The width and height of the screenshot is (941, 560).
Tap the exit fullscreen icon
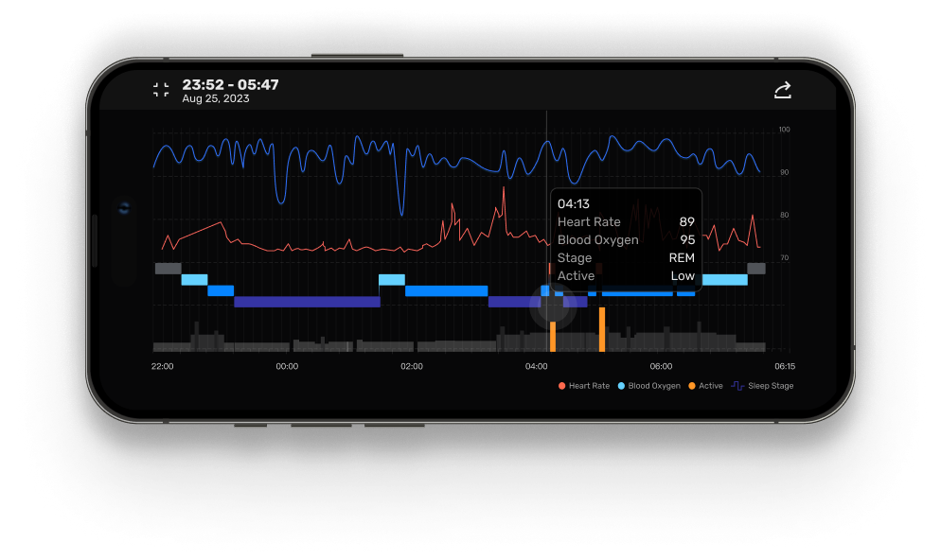(x=161, y=90)
